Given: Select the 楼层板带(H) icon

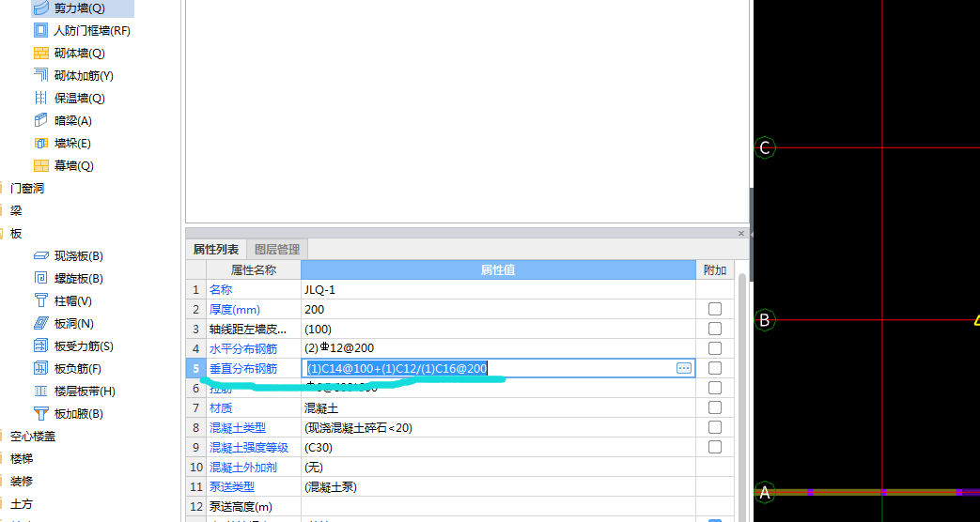Looking at the screenshot, I should click(40, 391).
